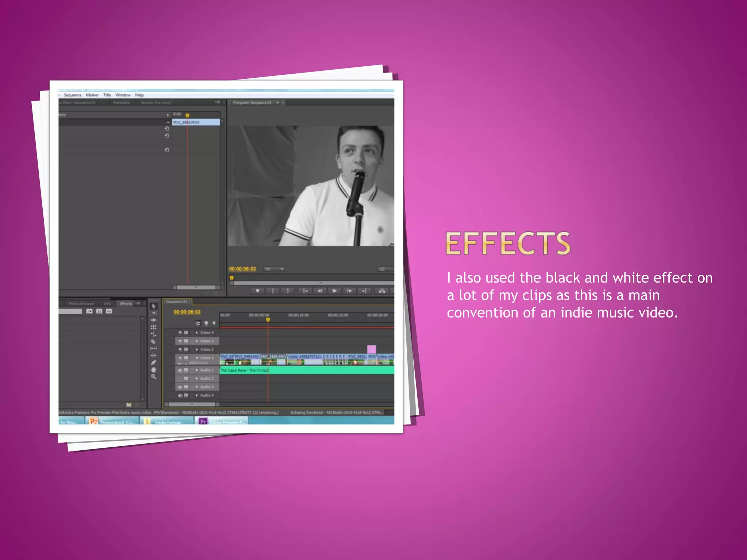Click first preset filter icon in Effects panel

(89, 311)
